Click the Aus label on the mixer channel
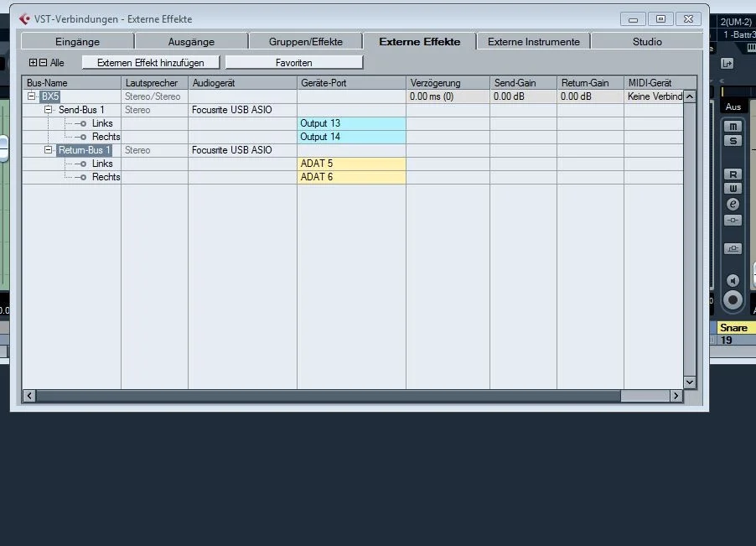The image size is (756, 546). tap(733, 107)
